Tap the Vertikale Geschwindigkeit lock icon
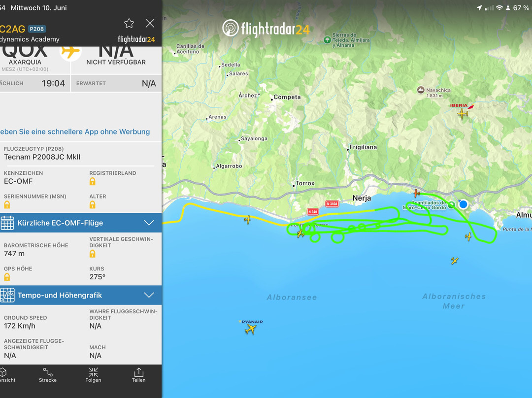 coord(92,254)
